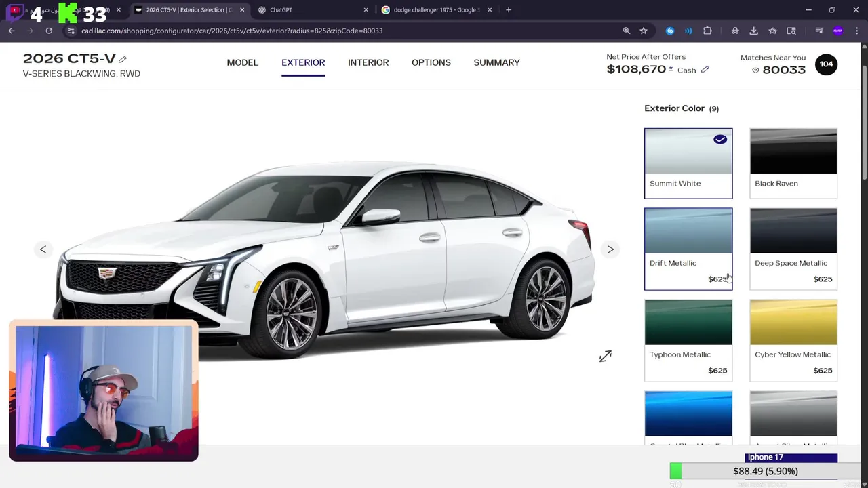Click the Exterior Color (9) heading
The image size is (868, 488).
pyautogui.click(x=682, y=108)
